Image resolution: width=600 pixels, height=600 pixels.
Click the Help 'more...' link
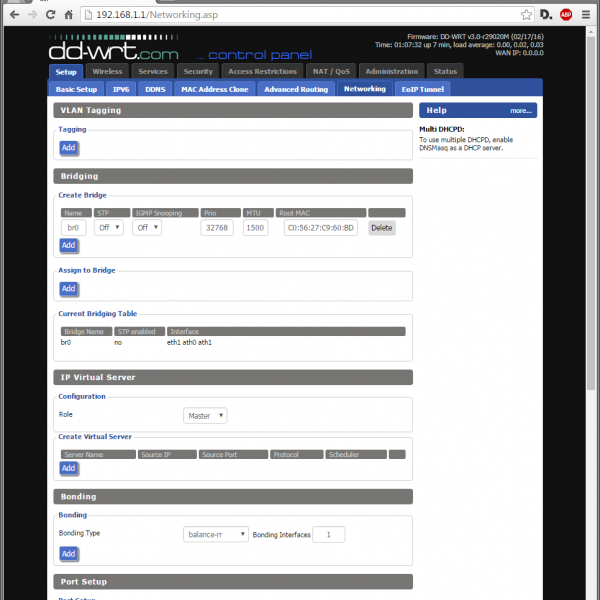point(520,111)
